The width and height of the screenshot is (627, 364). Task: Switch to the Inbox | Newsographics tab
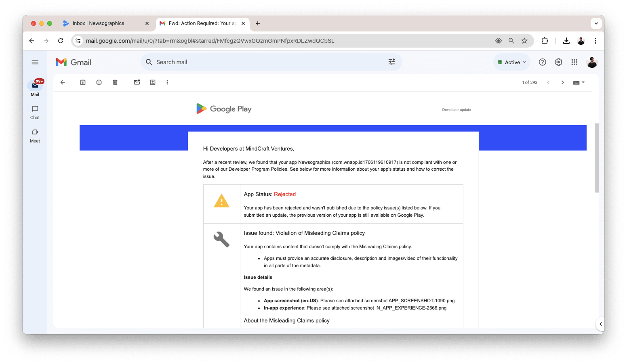pos(98,23)
